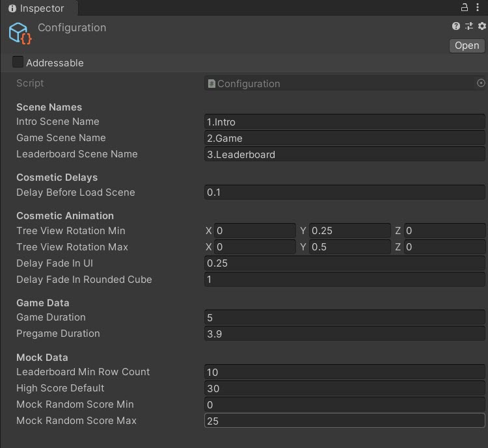488x448 pixels.
Task: Open the help reference icon
Action: pyautogui.click(x=456, y=26)
